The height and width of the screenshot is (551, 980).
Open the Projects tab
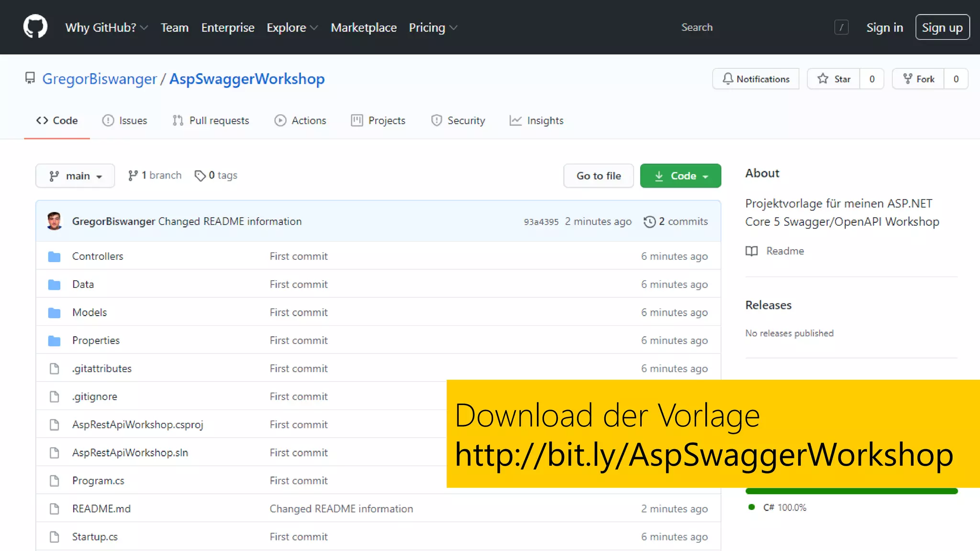(x=378, y=121)
